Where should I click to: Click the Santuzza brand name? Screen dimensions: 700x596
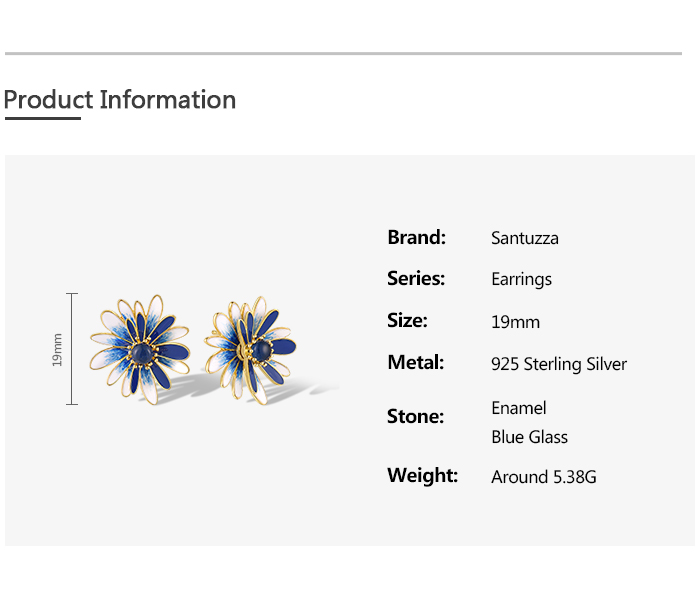[524, 238]
